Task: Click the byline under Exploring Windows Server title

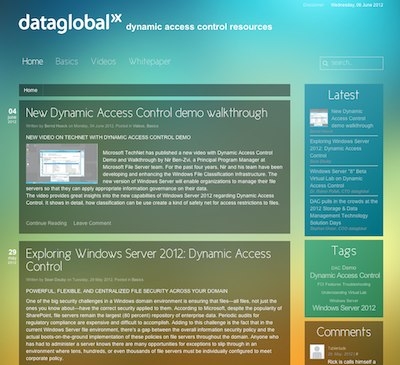Action: click(x=85, y=280)
